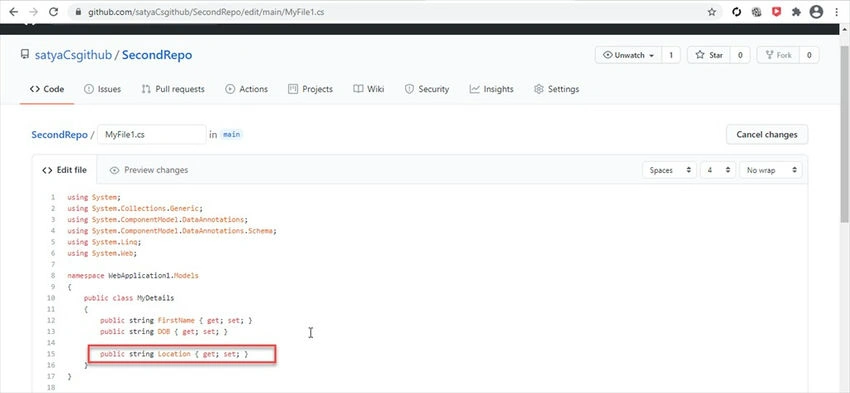Open the Chrome profile avatar
This screenshot has height=393, width=850.
click(x=816, y=12)
